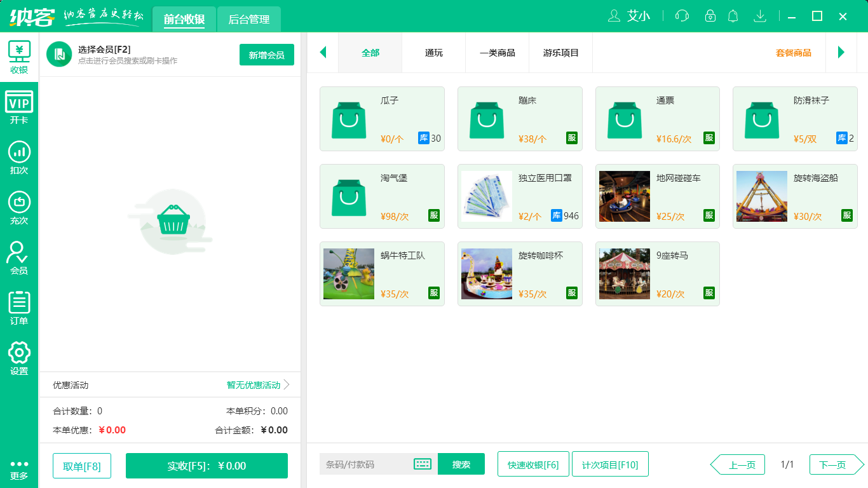Click the left arrow beside the category tabs
This screenshot has width=868, height=488.
[323, 53]
